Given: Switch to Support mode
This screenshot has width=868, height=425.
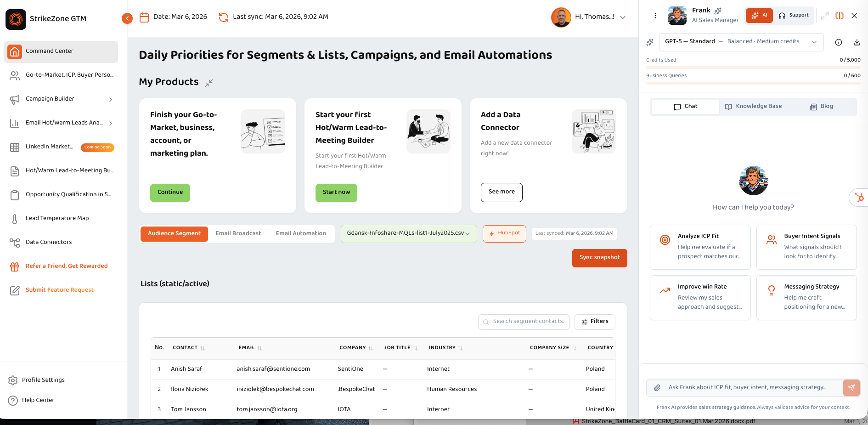Looking at the screenshot, I should tap(794, 15).
